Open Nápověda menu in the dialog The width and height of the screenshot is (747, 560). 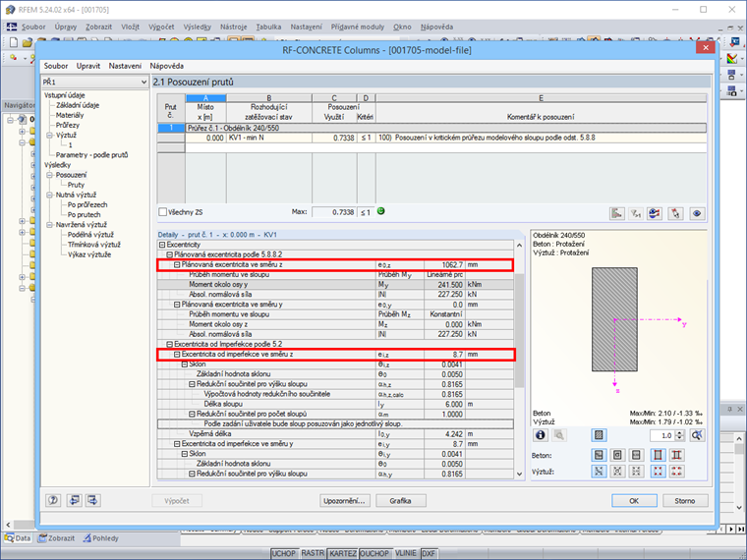(167, 66)
